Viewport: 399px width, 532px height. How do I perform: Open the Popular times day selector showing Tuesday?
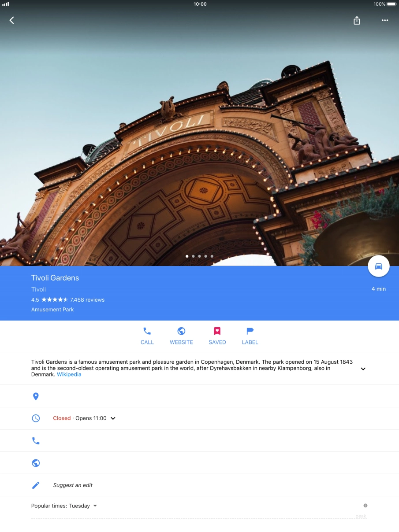94,506
